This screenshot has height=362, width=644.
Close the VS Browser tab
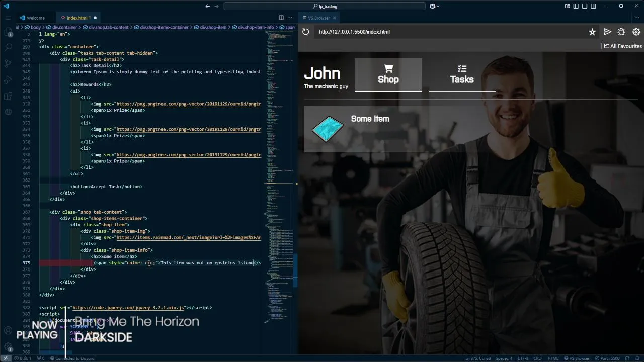pos(334,18)
